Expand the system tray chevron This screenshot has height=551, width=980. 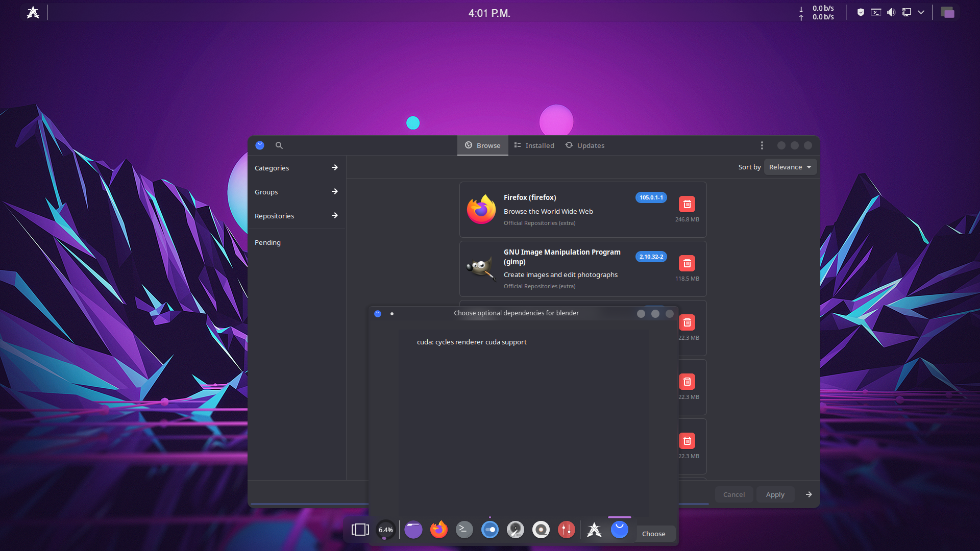(921, 12)
